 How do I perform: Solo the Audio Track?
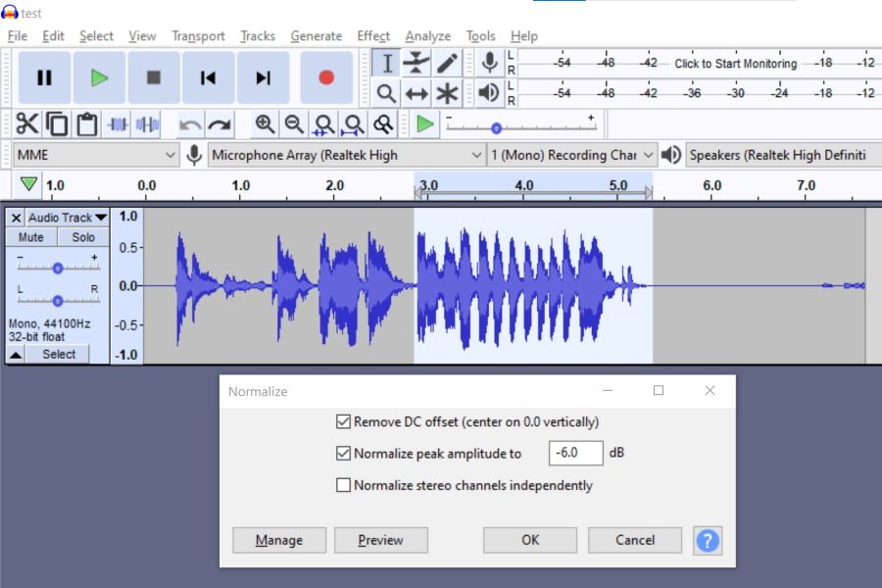(83, 237)
